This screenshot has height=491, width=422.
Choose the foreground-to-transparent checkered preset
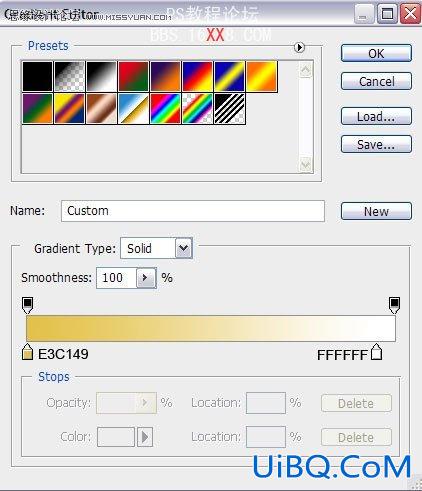click(70, 76)
